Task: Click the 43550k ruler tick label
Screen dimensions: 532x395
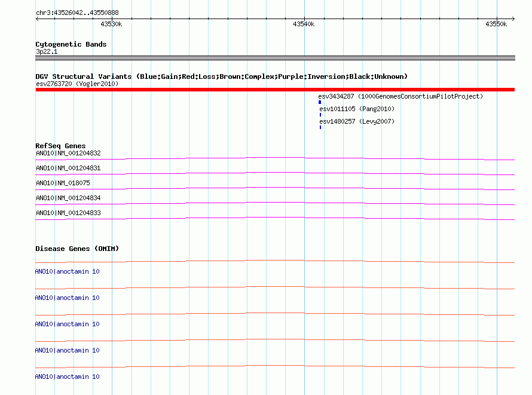Action: click(496, 24)
